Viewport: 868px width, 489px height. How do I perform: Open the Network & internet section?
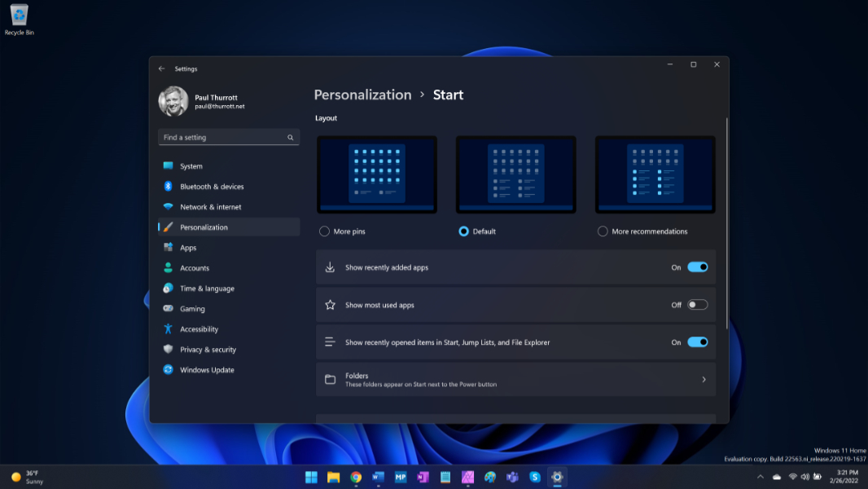pyautogui.click(x=210, y=207)
